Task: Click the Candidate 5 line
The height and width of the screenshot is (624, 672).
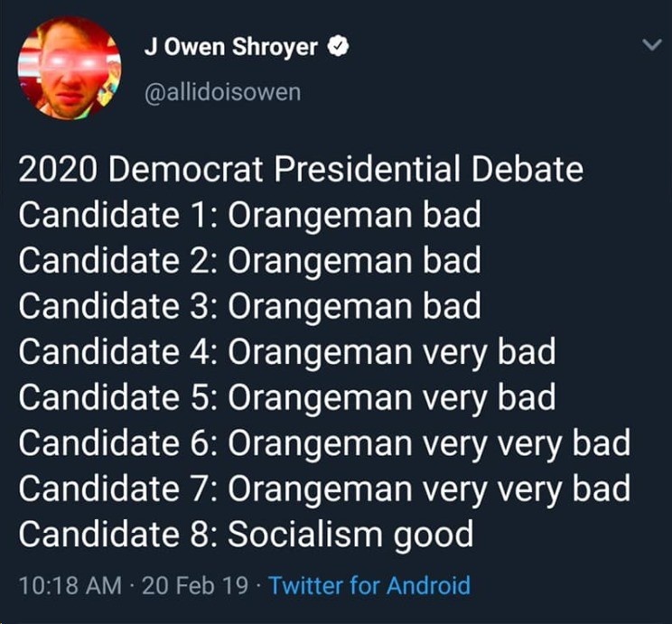Action: [x=287, y=397]
